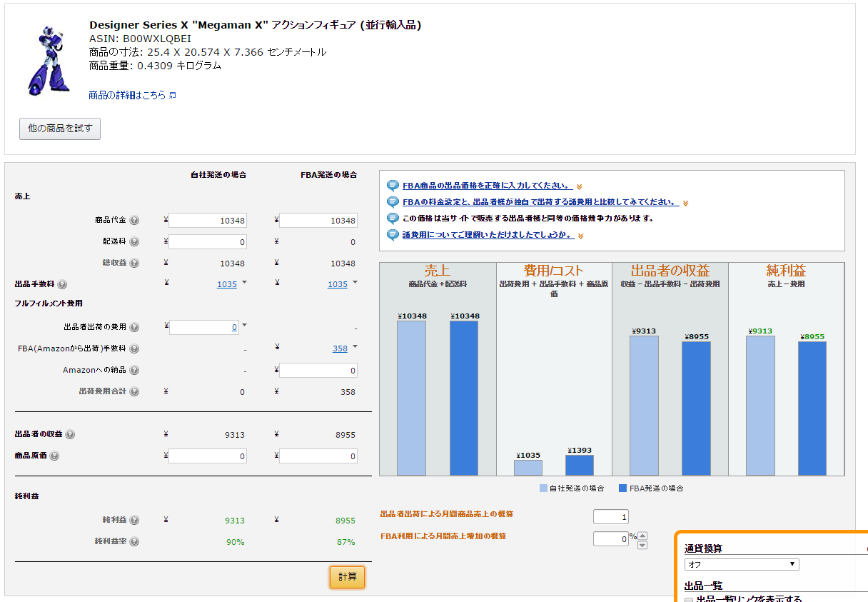Open dropdown arrow beside FBA 出品手数料 1035
The height and width of the screenshot is (602, 868).
[x=355, y=282]
